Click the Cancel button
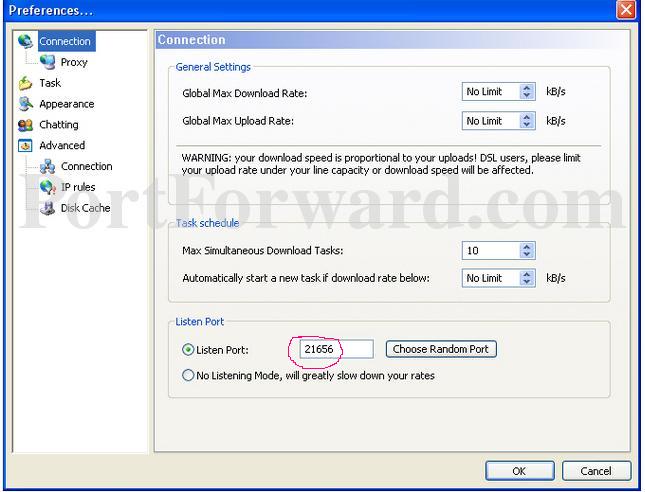 click(x=596, y=471)
